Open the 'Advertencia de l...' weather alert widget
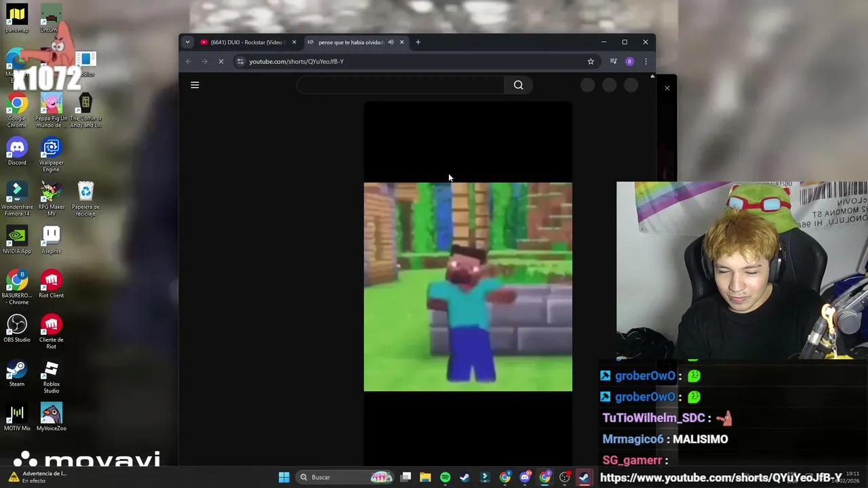 tap(38, 477)
